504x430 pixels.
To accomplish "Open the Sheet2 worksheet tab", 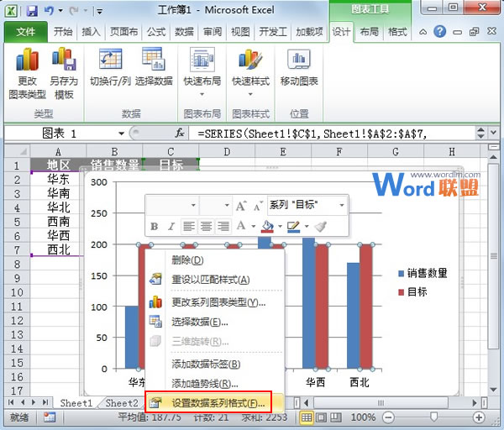I will [122, 402].
